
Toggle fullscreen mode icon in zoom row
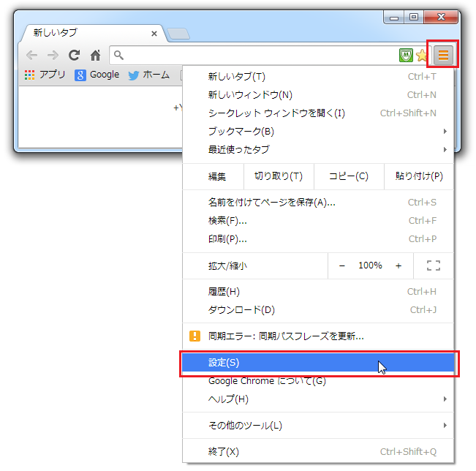[433, 265]
